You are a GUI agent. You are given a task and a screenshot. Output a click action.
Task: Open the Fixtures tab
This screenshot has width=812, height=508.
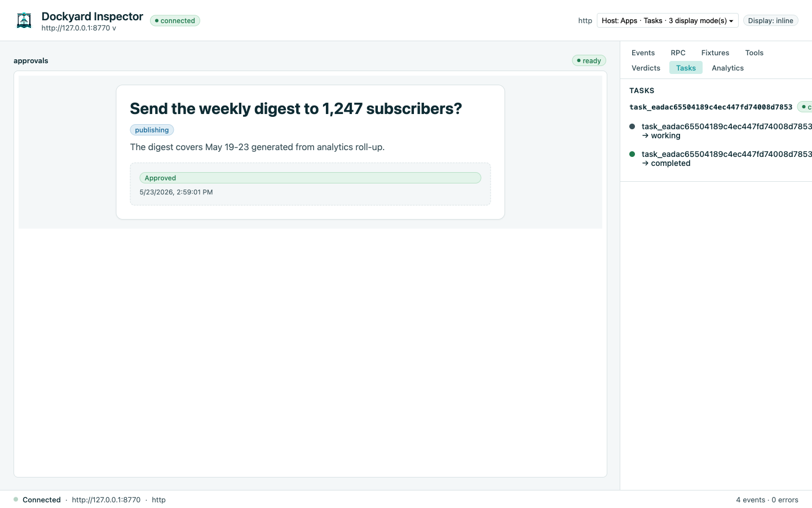[x=715, y=52]
